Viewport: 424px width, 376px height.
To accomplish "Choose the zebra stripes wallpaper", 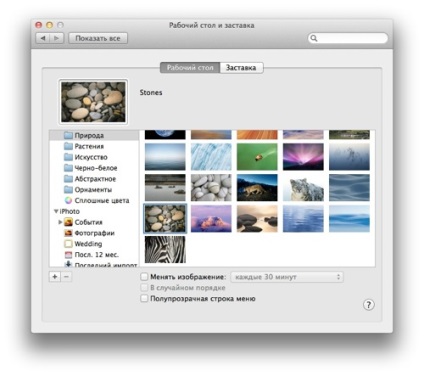I will pyautogui.click(x=165, y=249).
